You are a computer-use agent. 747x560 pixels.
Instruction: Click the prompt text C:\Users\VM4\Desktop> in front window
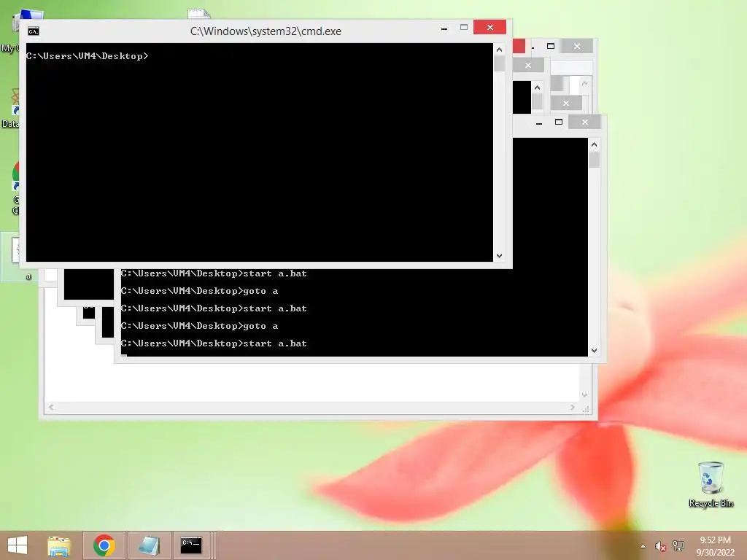click(x=88, y=56)
